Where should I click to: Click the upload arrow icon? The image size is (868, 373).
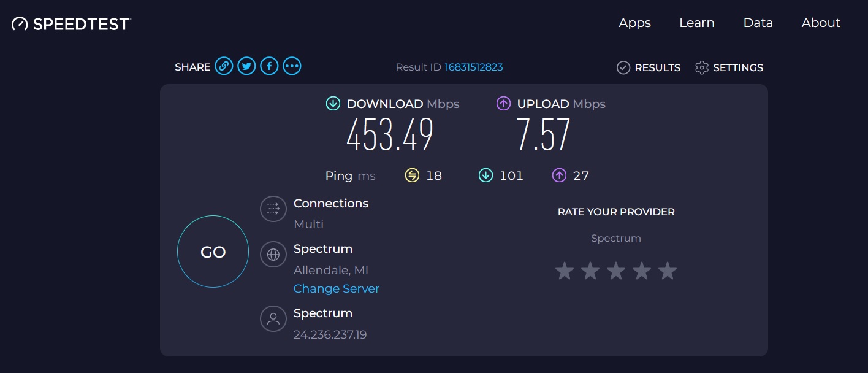pyautogui.click(x=503, y=104)
